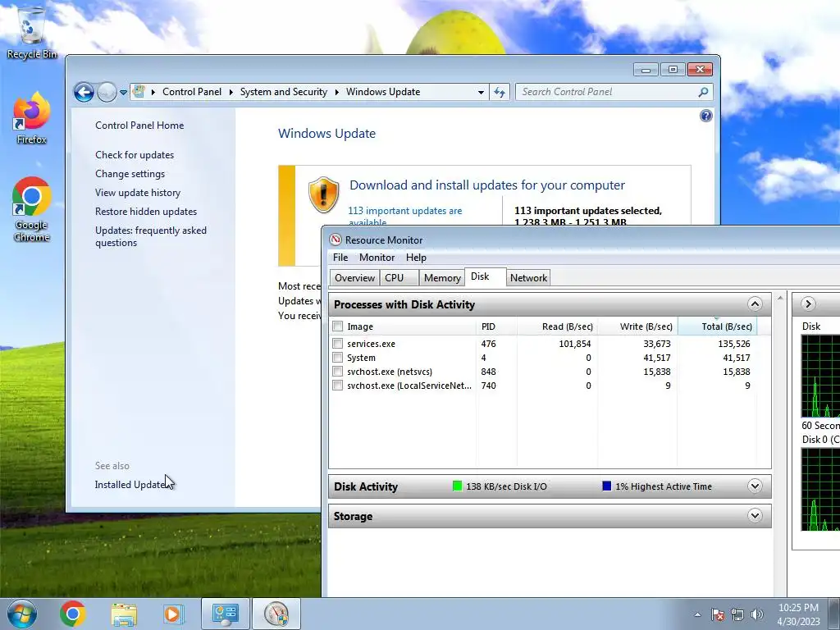The image size is (840, 630).
Task: Show hidden tray icons arrow
Action: click(x=697, y=614)
